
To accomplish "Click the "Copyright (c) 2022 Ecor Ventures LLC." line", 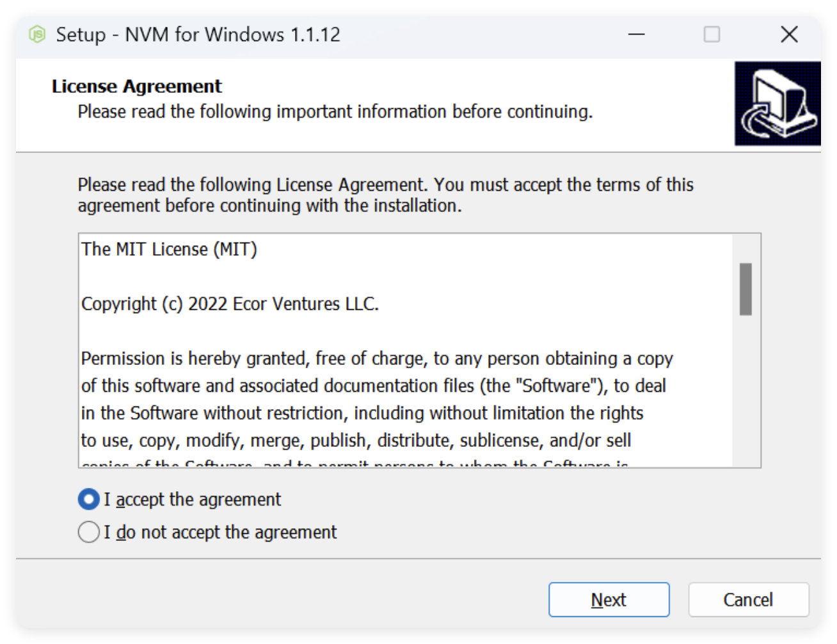I will coord(230,303).
